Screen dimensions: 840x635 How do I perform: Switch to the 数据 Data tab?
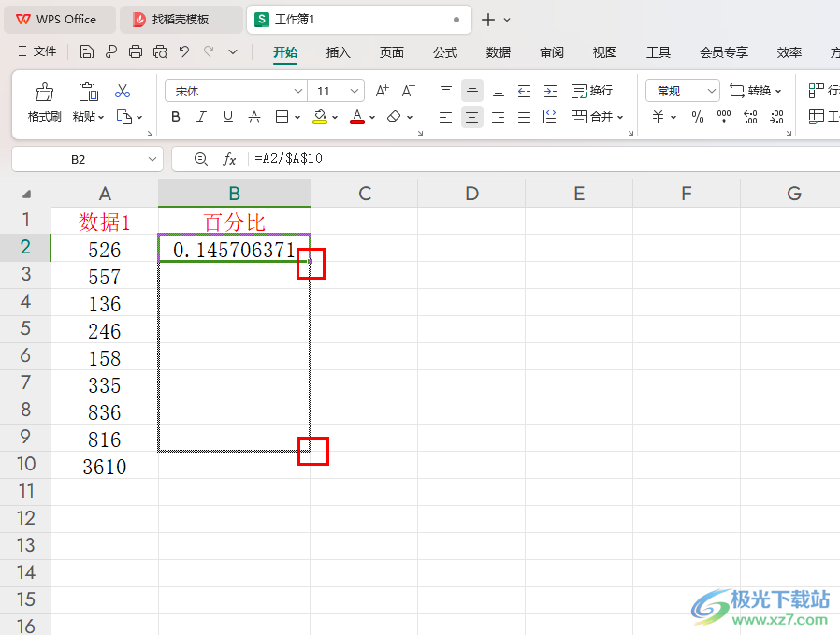[499, 52]
